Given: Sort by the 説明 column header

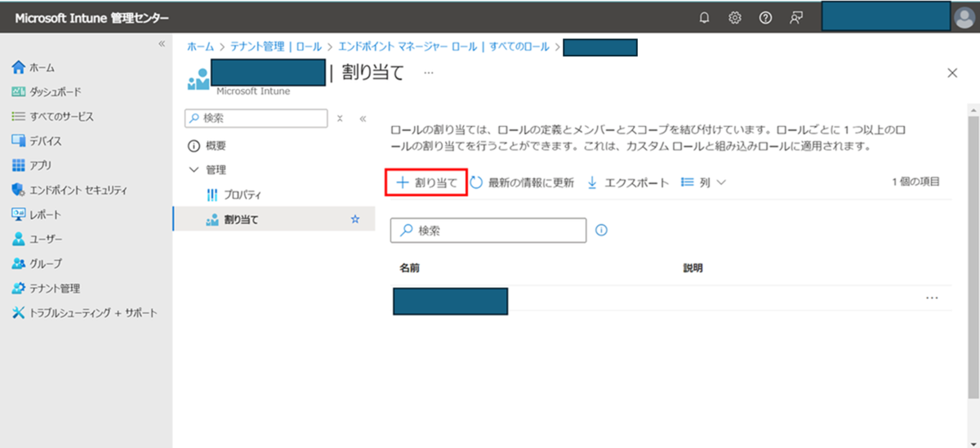Looking at the screenshot, I should pyautogui.click(x=693, y=268).
